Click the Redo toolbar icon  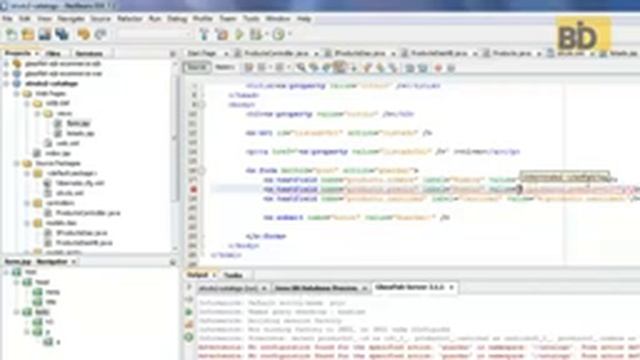tap(100, 35)
